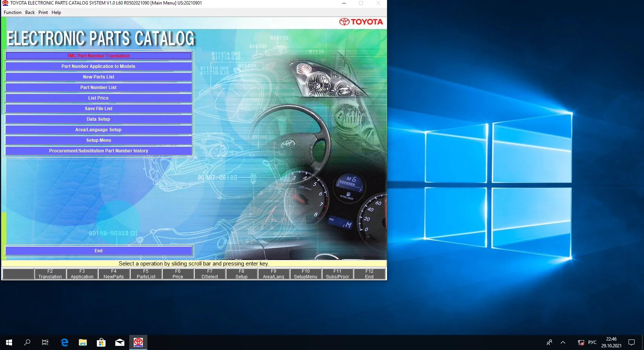Open the Print menu
Viewport: 644px width, 350px height.
click(x=43, y=12)
